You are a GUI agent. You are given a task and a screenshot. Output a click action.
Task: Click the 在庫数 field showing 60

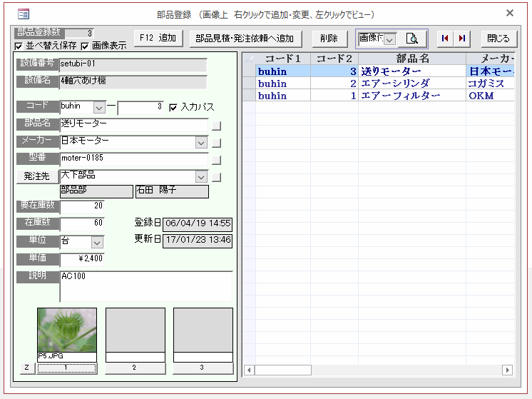82,224
